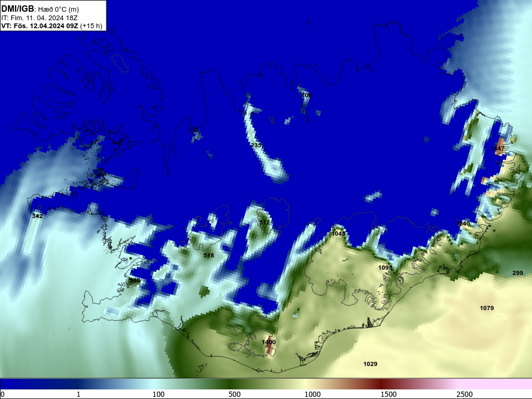
Task: Click the map value 342 on the west coast
Action: (37, 216)
